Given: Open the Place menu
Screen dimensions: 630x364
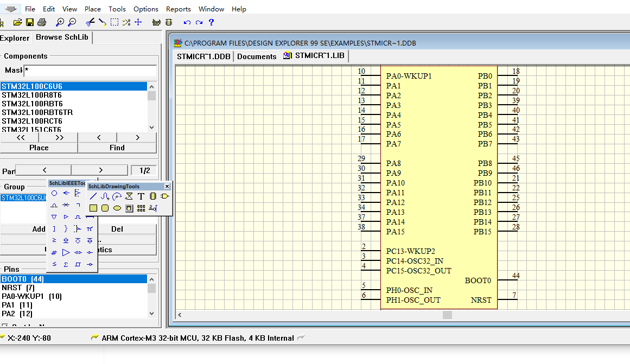Looking at the screenshot, I should pyautogui.click(x=93, y=9).
